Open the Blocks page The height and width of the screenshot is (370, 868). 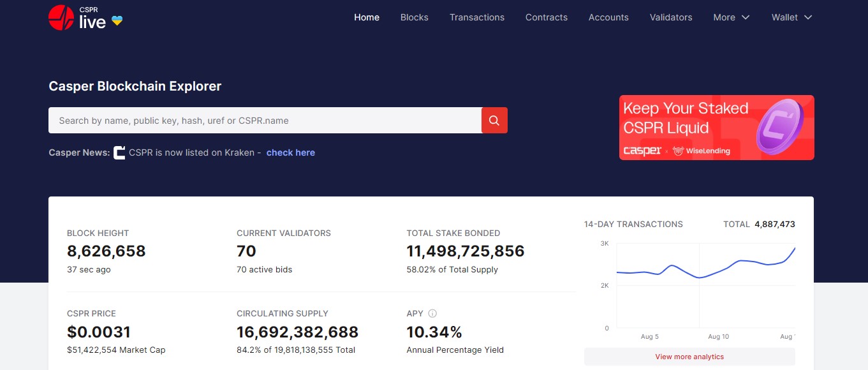click(415, 17)
